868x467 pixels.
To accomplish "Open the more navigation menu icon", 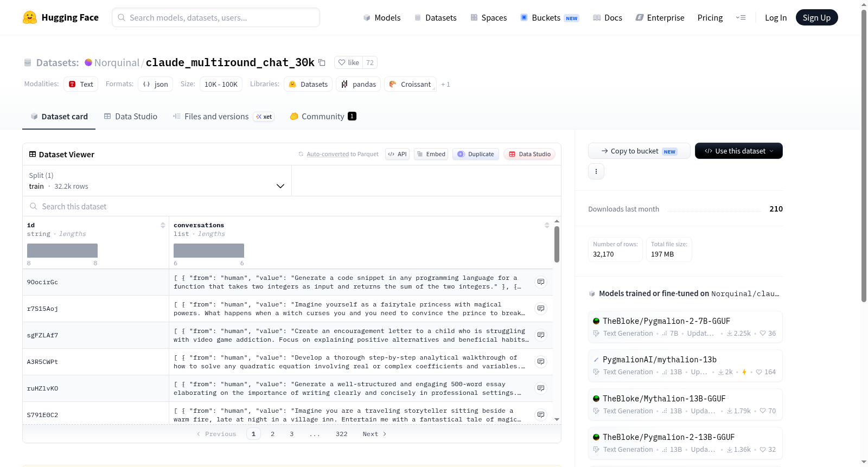I will pyautogui.click(x=741, y=17).
